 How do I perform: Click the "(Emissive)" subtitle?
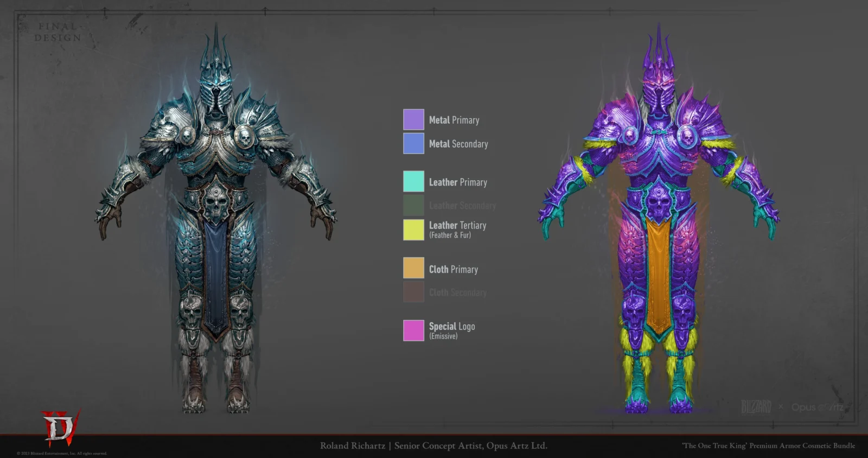[443, 336]
